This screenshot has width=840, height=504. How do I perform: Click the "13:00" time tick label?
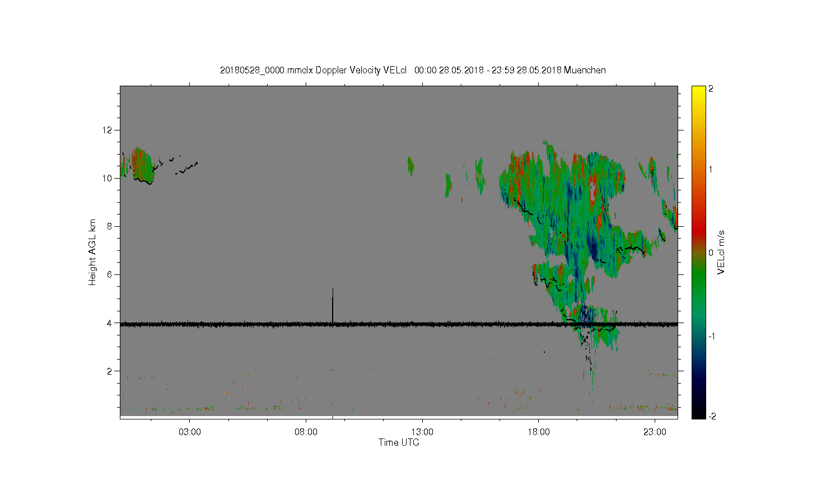pos(422,432)
